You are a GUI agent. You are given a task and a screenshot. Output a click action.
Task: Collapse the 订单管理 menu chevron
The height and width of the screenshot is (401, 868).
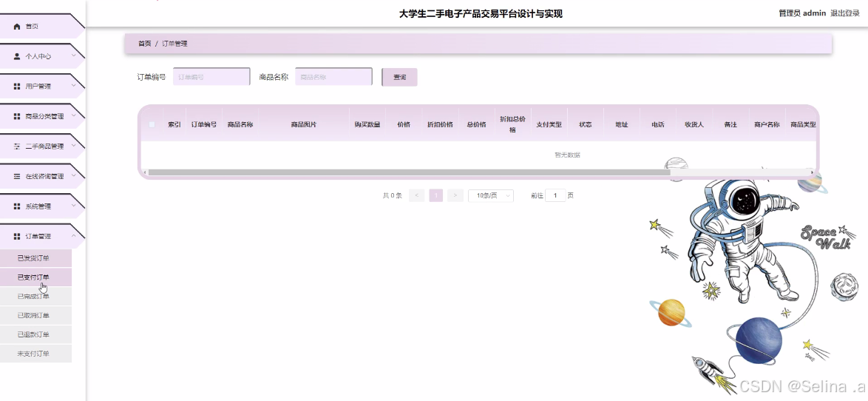pyautogui.click(x=74, y=236)
